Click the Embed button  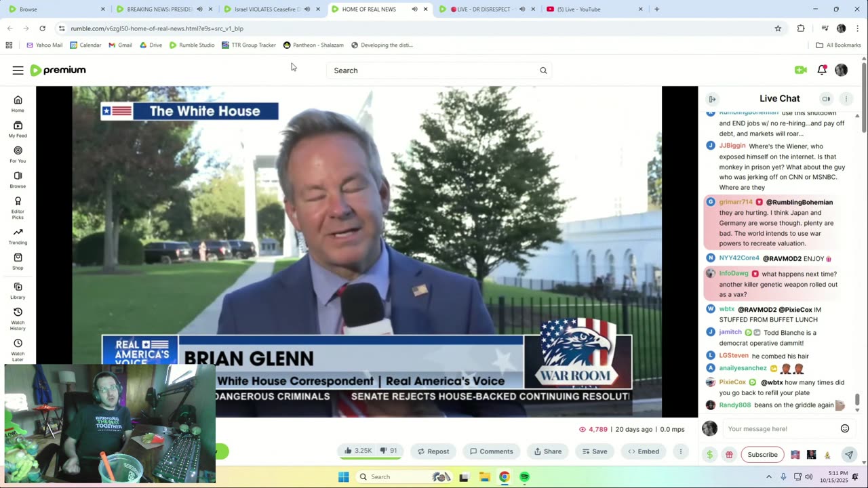pyautogui.click(x=644, y=451)
